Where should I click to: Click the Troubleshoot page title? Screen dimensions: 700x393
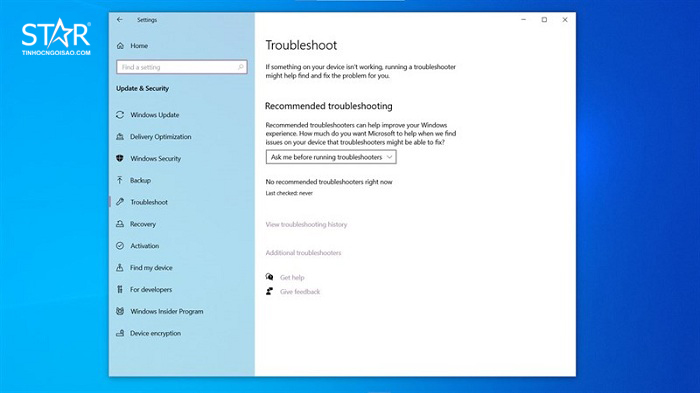click(x=301, y=45)
